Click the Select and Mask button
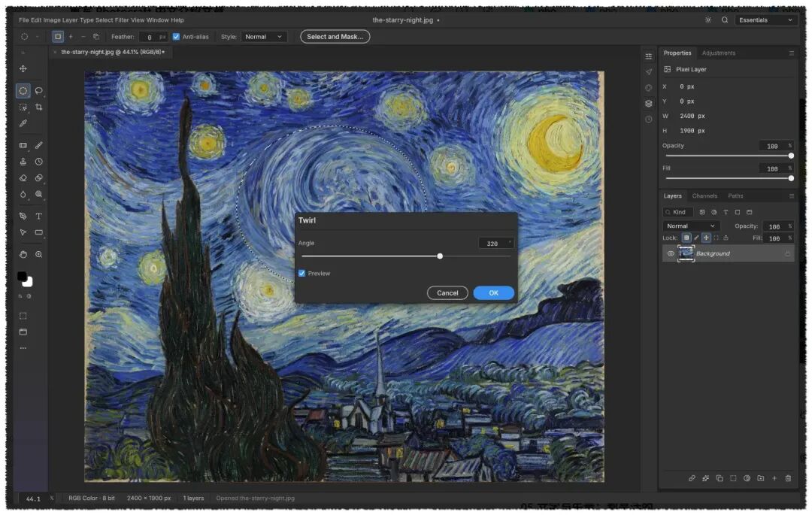 pos(335,37)
